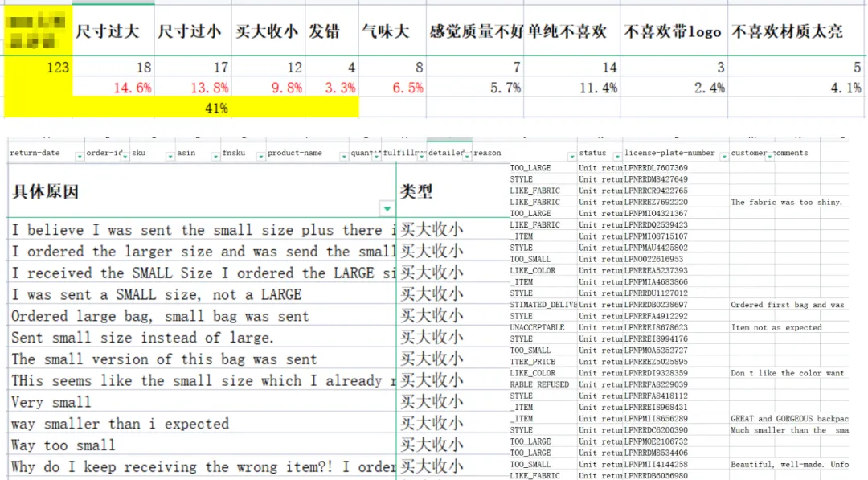Click comment 'GREAT and GORGEOUS backpac'
Viewport: 868px width, 480px height.
point(789,419)
